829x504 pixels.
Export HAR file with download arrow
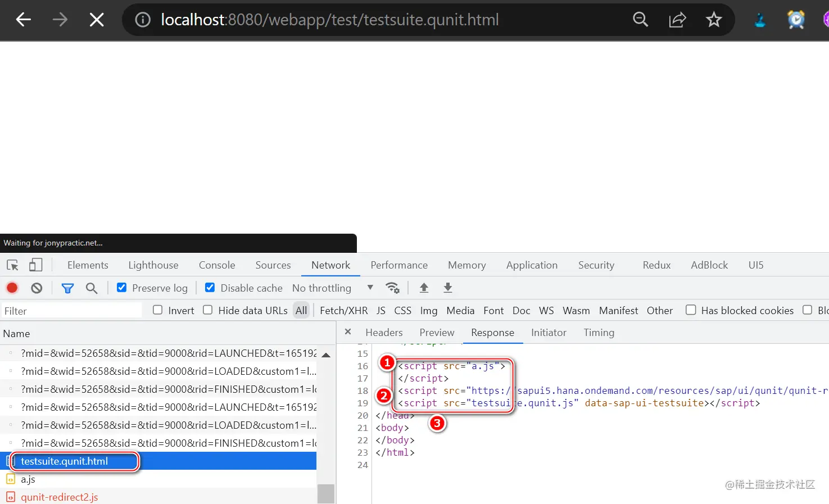point(448,288)
